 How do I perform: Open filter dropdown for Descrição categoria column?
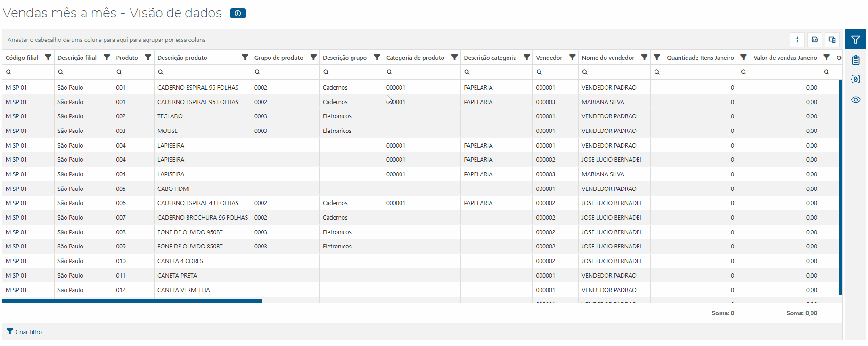pyautogui.click(x=527, y=58)
